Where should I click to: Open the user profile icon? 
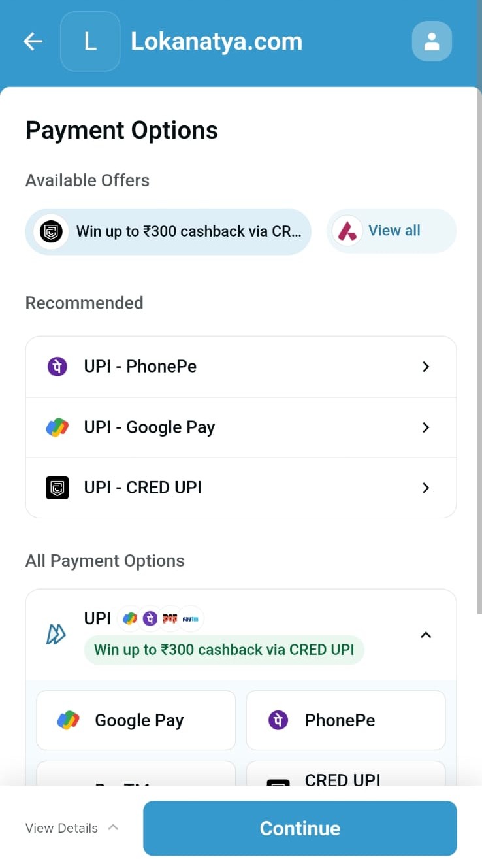(432, 42)
